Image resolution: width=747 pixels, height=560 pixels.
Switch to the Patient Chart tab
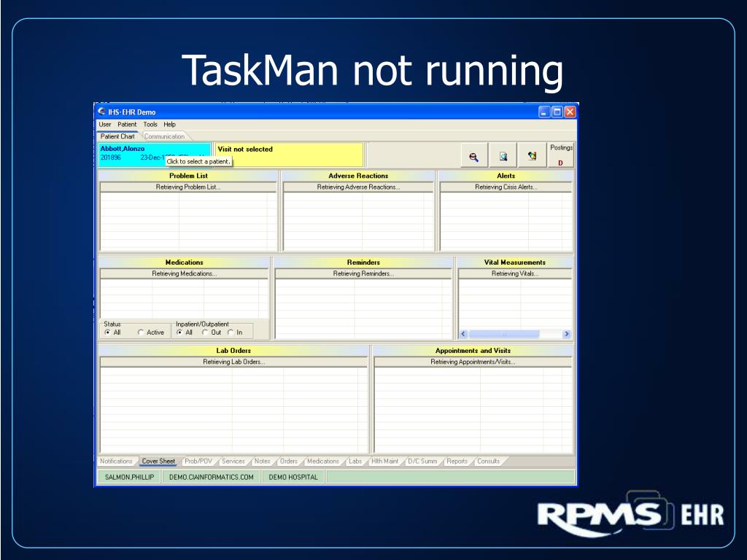(x=117, y=136)
